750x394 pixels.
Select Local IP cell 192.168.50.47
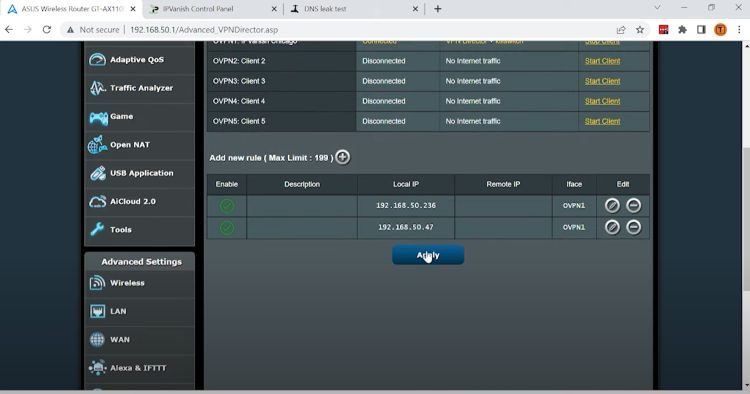click(x=406, y=227)
